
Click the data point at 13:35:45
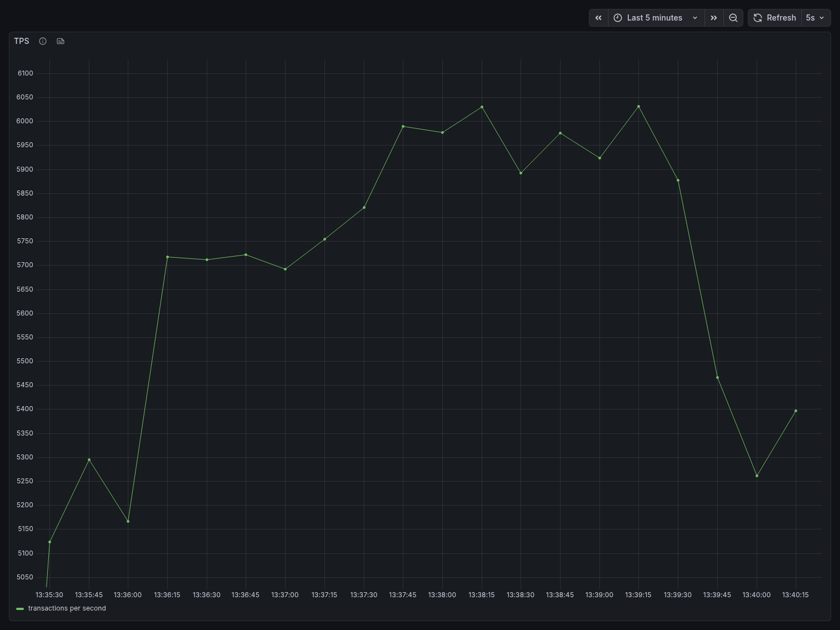tap(89, 459)
